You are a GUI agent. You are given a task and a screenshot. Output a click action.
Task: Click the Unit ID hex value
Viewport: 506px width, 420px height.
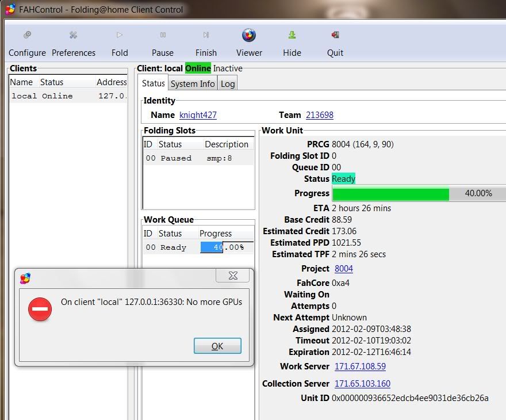coord(410,398)
